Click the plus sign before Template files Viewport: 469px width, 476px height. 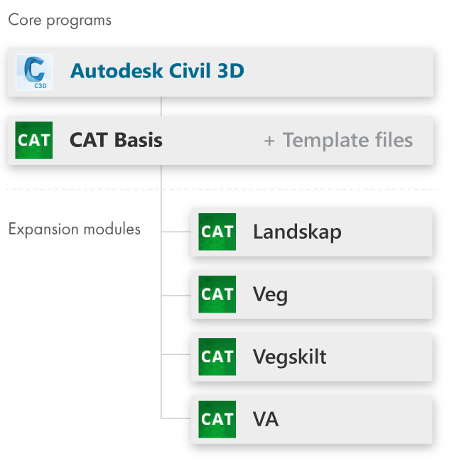[x=269, y=141]
